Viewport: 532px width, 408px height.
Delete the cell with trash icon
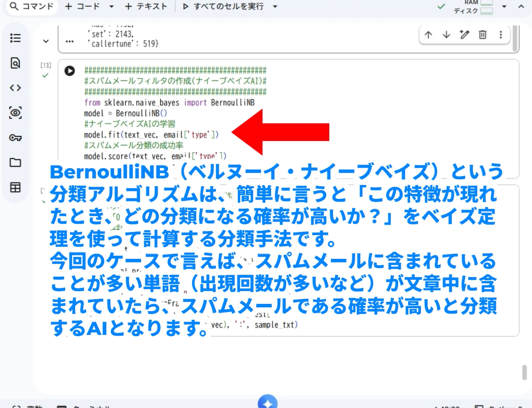pyautogui.click(x=483, y=35)
